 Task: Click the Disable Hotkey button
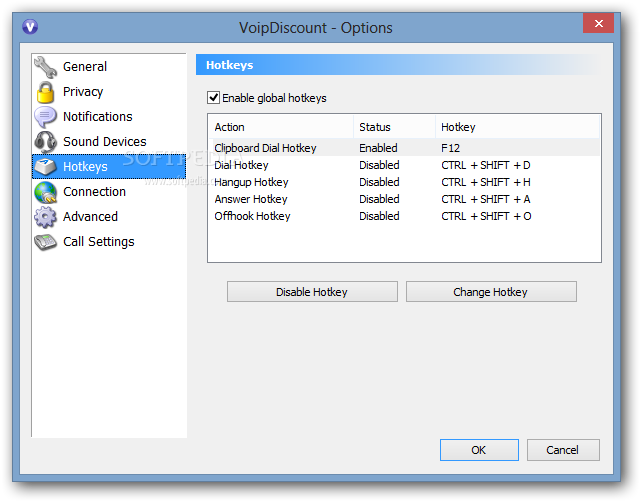point(312,292)
